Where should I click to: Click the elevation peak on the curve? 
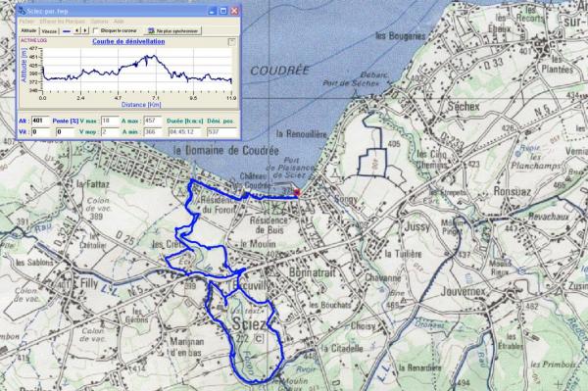tap(147, 57)
